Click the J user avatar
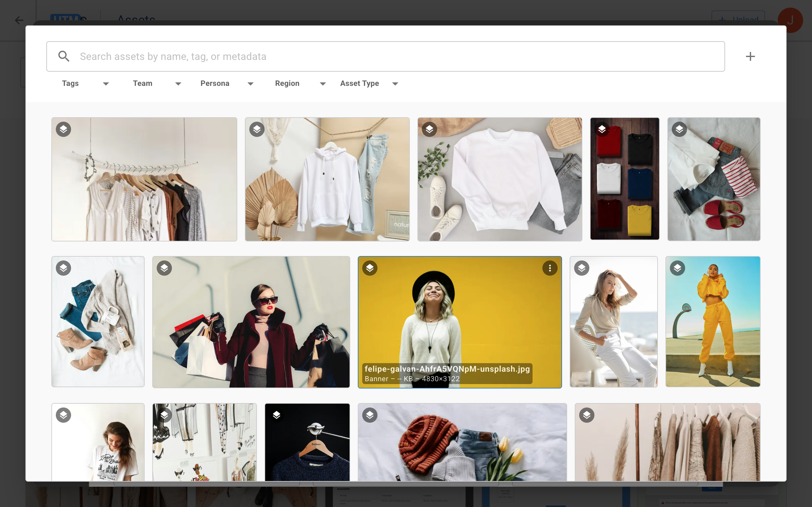 [x=790, y=20]
